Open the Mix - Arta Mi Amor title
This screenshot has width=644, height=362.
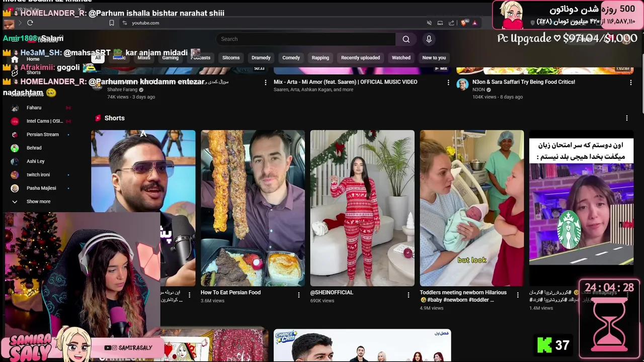coord(345,82)
